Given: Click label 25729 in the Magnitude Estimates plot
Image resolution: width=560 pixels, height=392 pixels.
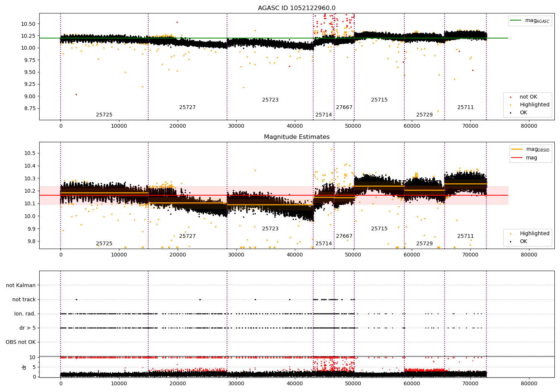Looking at the screenshot, I should (x=424, y=244).
